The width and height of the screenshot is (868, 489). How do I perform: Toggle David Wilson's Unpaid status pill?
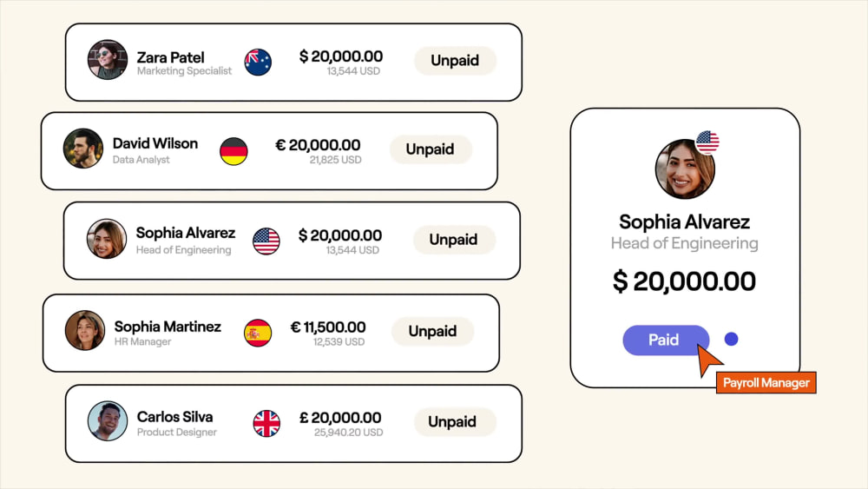click(431, 149)
